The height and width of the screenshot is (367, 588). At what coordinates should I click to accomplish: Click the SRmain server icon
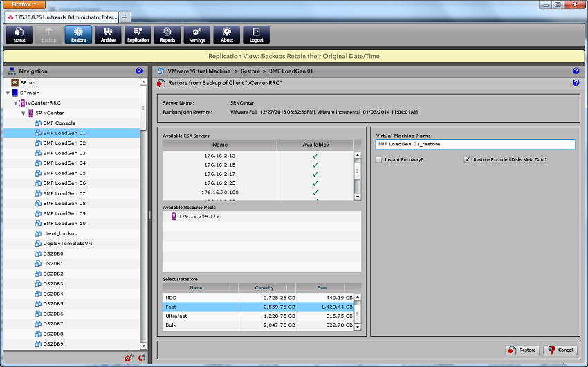click(x=15, y=93)
